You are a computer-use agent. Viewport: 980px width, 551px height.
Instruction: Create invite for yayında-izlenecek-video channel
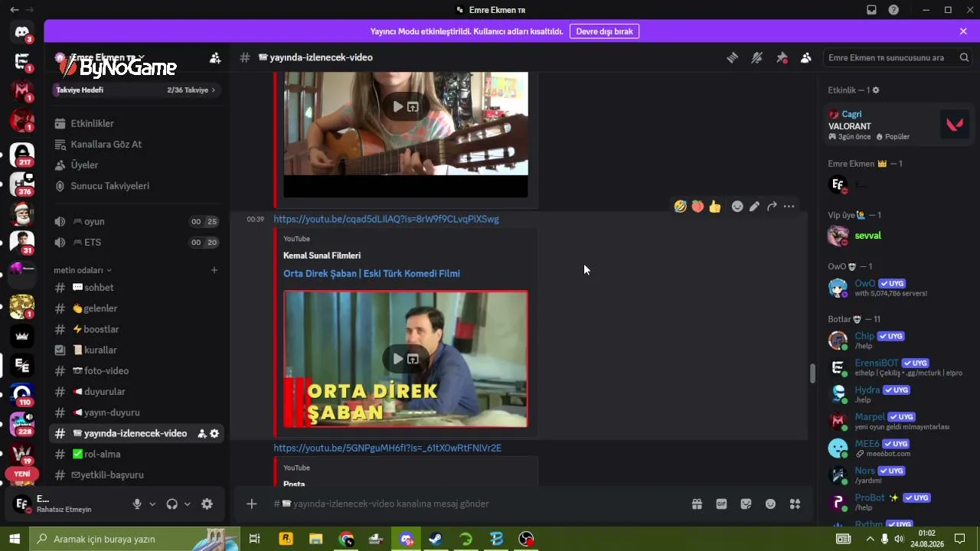(x=202, y=433)
